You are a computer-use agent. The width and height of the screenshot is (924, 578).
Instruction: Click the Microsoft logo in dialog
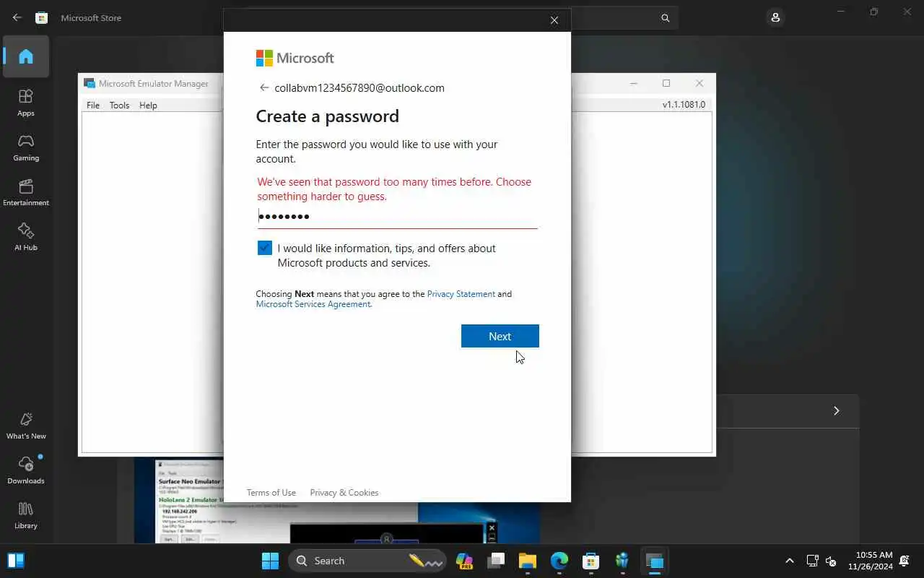[x=295, y=58]
